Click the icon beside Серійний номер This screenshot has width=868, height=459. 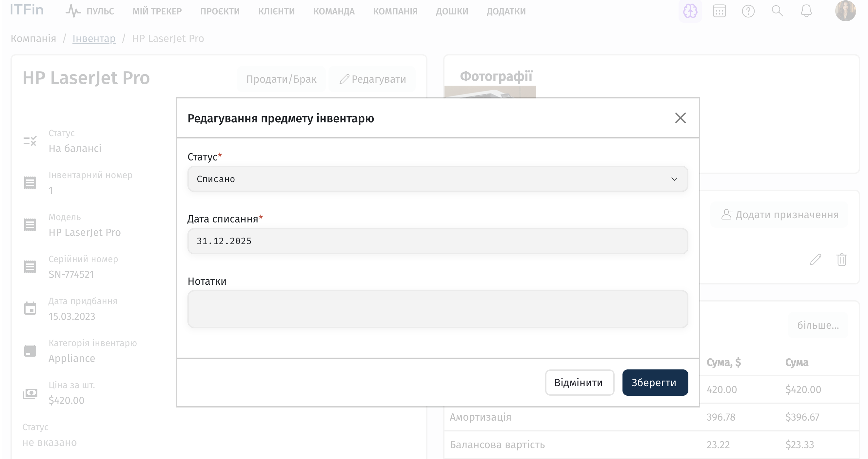click(x=30, y=267)
